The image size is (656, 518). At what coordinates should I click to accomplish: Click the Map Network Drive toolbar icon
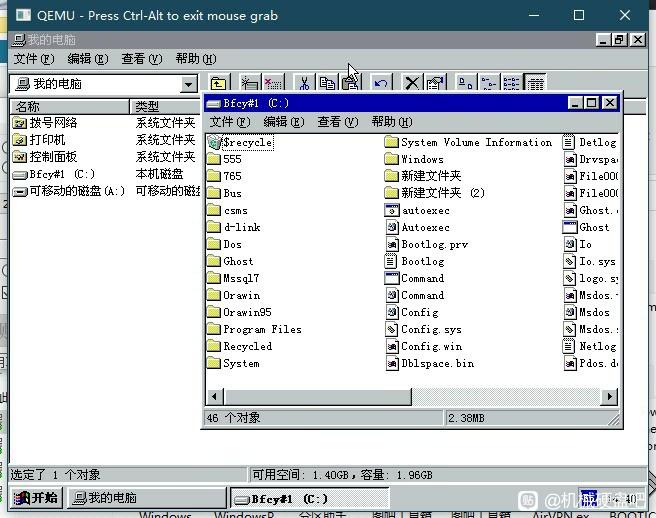250,83
